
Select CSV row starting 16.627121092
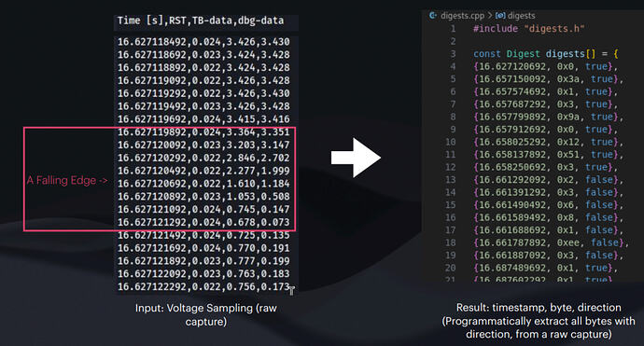tap(203, 209)
